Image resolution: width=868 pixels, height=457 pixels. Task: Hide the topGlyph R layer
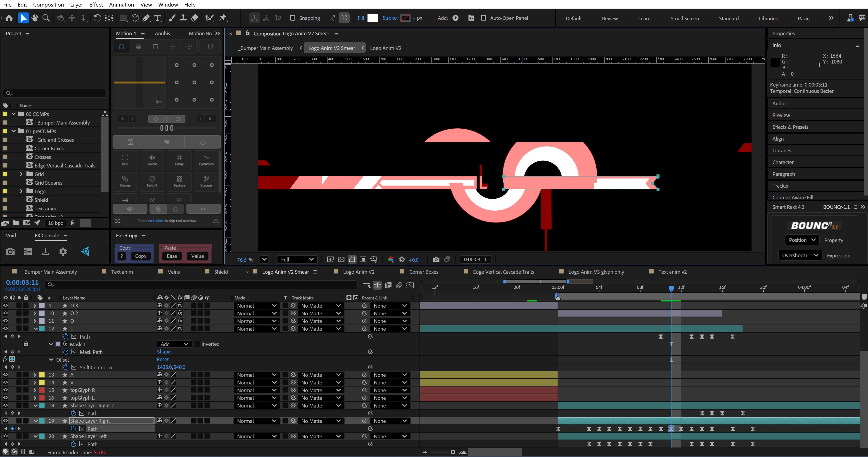[x=5, y=390]
